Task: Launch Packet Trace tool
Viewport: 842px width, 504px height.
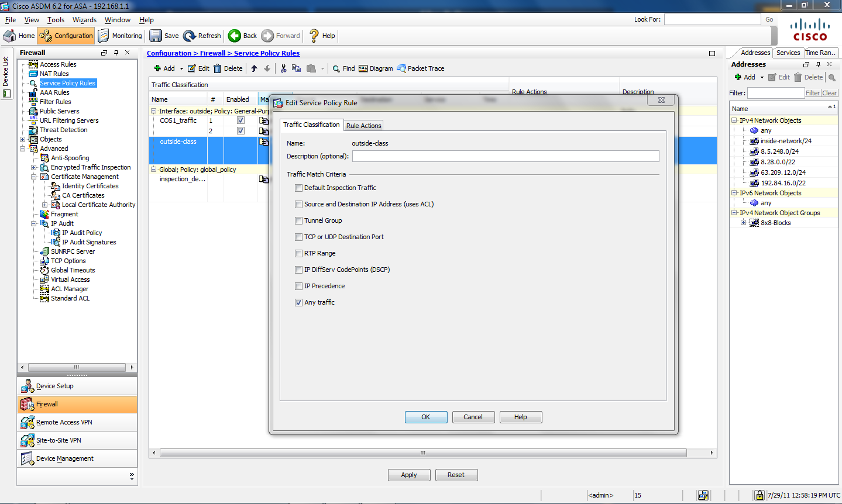Action: pyautogui.click(x=420, y=68)
